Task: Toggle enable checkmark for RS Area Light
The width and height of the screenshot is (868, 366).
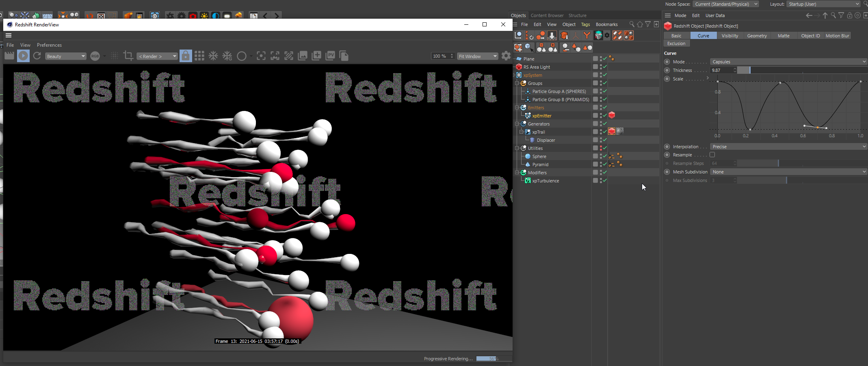Action: [x=605, y=67]
